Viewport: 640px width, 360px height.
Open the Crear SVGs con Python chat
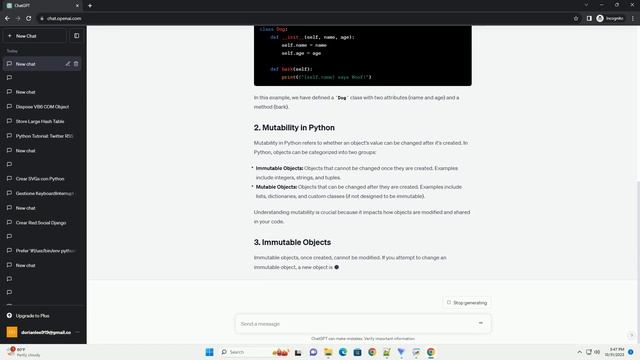[40, 179]
